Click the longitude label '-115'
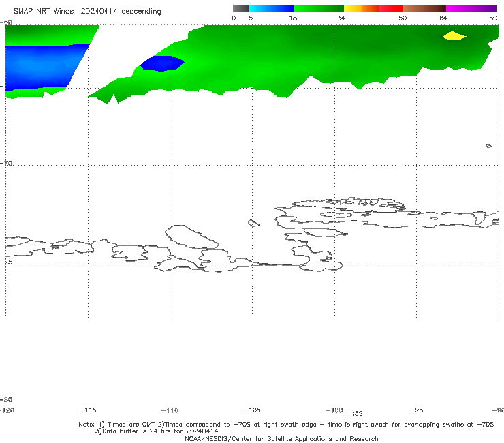This screenshot has width=504, height=443. click(x=88, y=410)
